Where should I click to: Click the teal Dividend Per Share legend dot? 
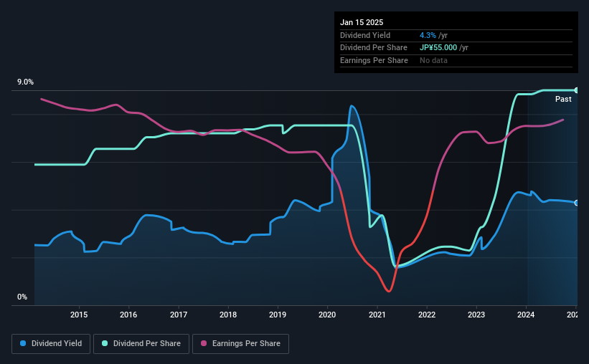click(x=105, y=343)
